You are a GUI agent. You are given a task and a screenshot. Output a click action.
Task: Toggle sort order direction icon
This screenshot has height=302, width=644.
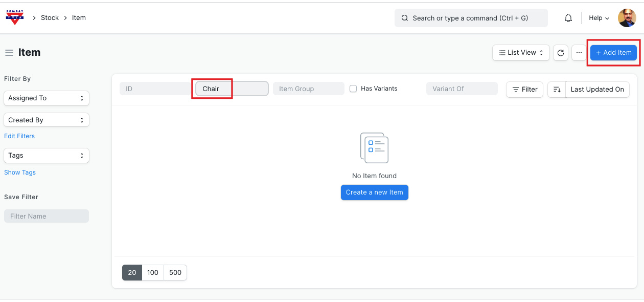pos(557,89)
